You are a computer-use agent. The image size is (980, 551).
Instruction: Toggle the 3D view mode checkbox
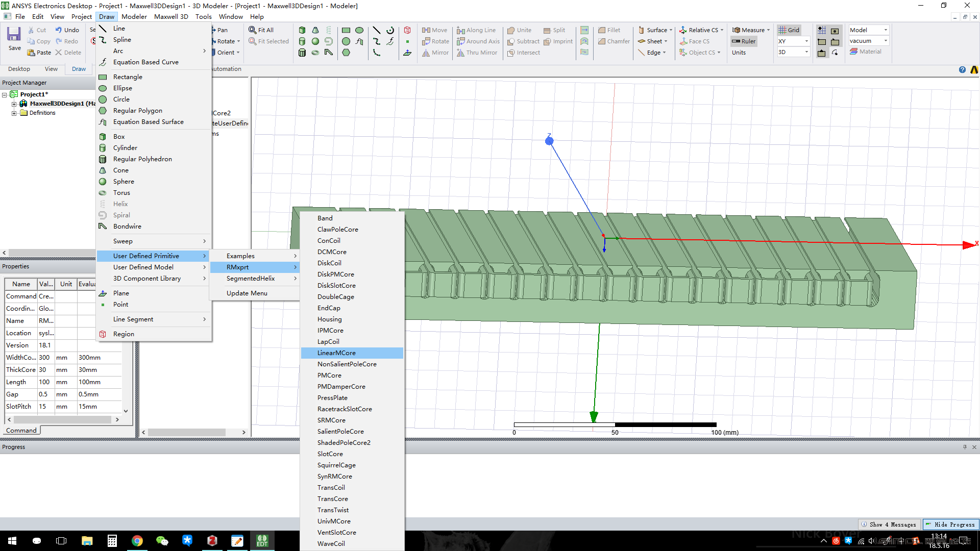[x=793, y=52]
